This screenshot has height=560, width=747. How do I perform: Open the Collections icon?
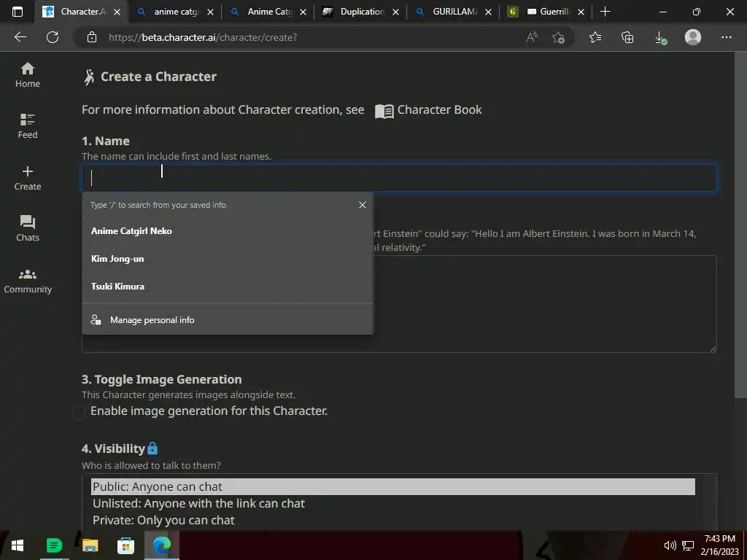(x=627, y=37)
